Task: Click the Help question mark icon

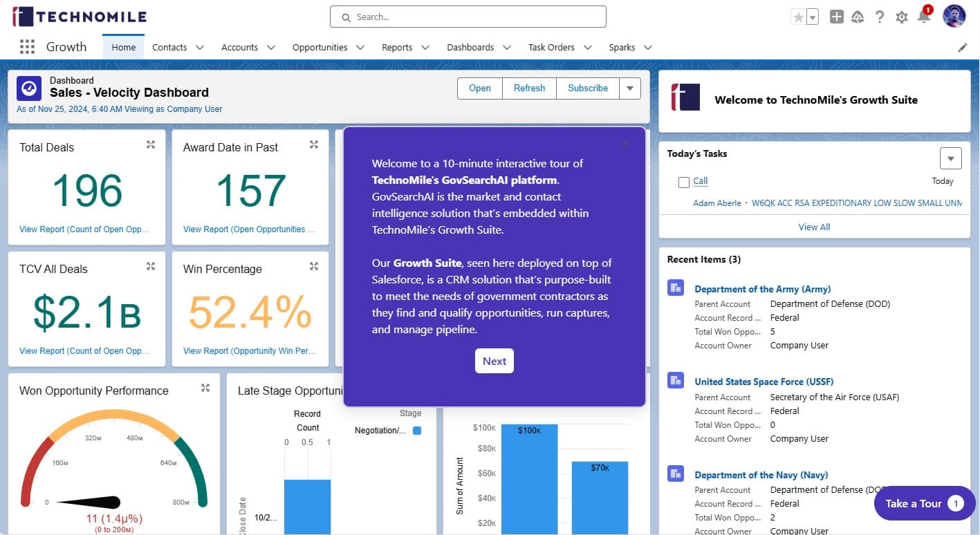Action: point(879,17)
